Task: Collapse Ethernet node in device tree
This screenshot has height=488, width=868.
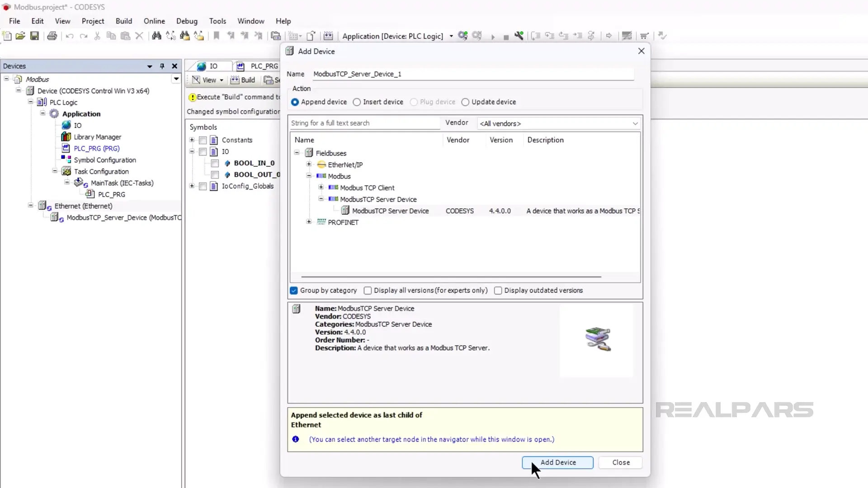Action: [x=31, y=206]
